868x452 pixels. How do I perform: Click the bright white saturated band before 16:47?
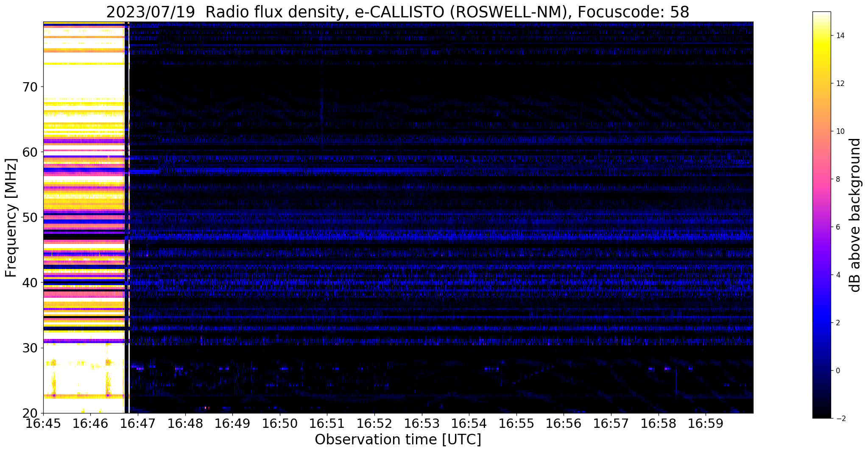(x=84, y=217)
